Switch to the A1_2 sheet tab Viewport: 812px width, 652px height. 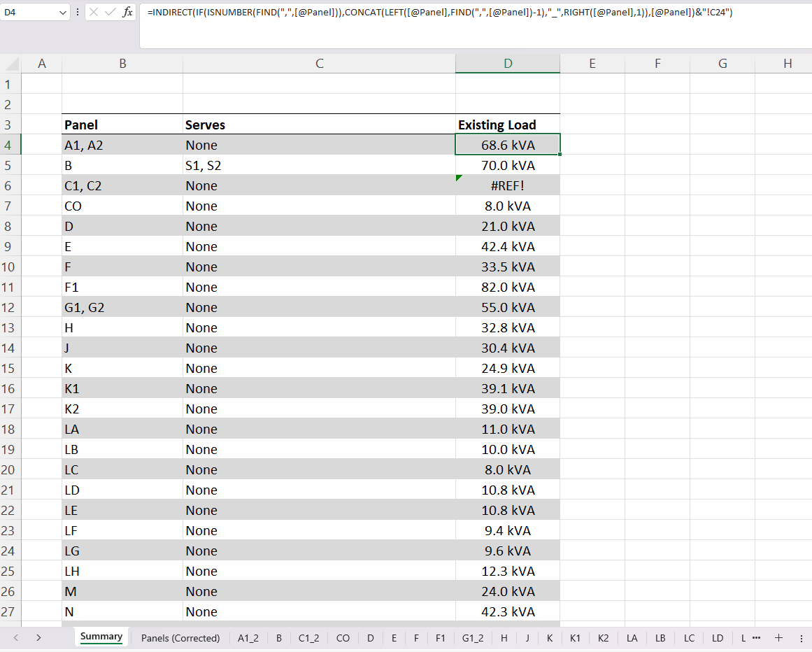248,637
